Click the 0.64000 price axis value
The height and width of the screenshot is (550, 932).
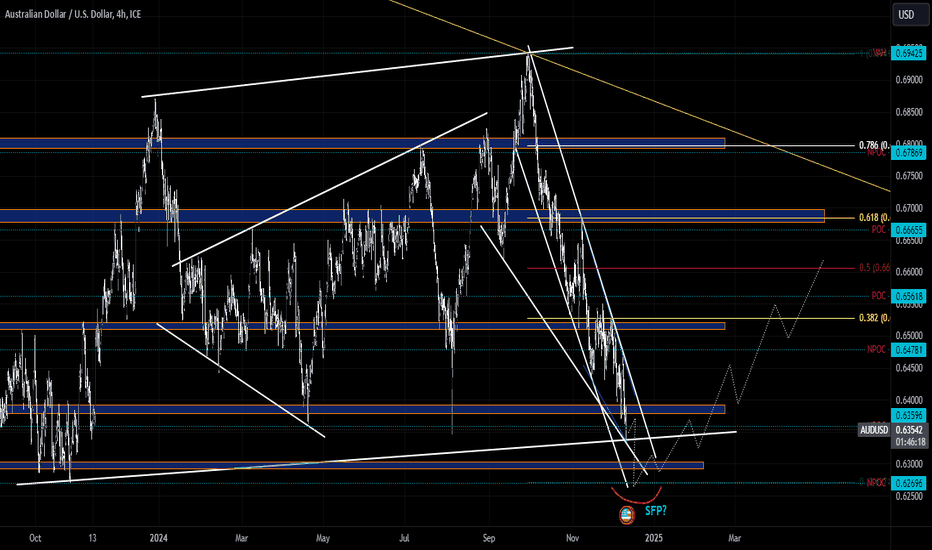point(909,400)
